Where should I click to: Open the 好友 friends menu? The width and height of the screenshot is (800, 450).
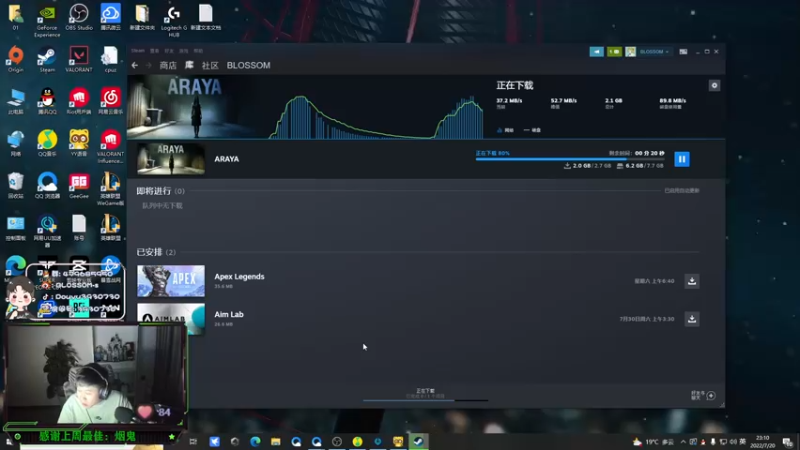pos(169,51)
